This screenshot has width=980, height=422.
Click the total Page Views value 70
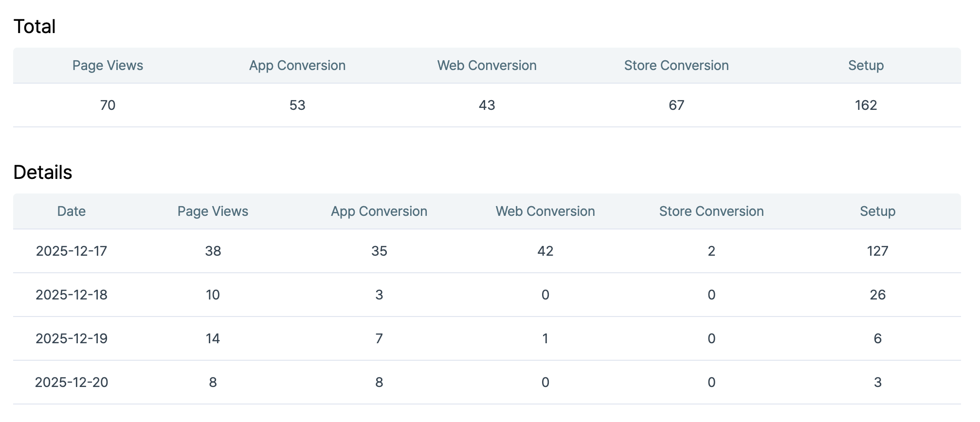pyautogui.click(x=108, y=105)
